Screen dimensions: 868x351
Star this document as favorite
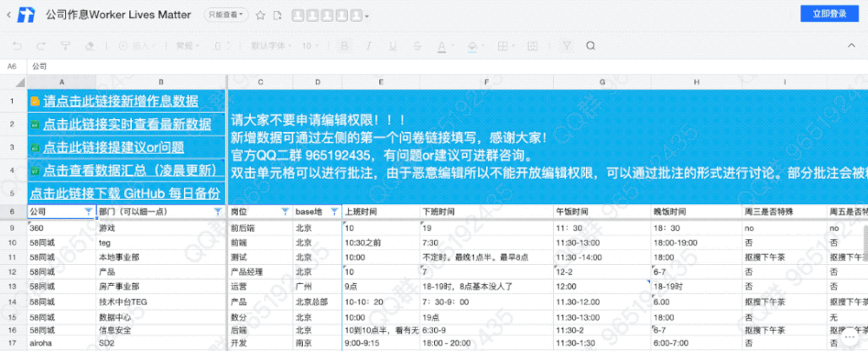tap(260, 15)
